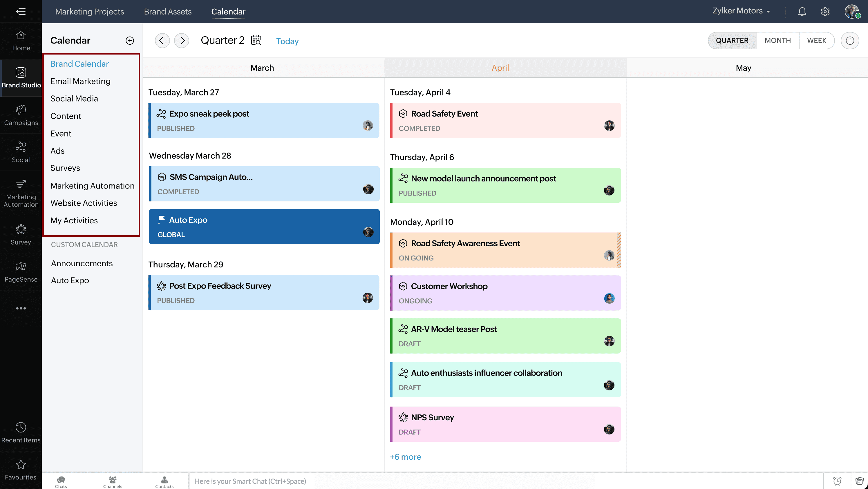
Task: Open the date picker calendar icon
Action: (256, 40)
